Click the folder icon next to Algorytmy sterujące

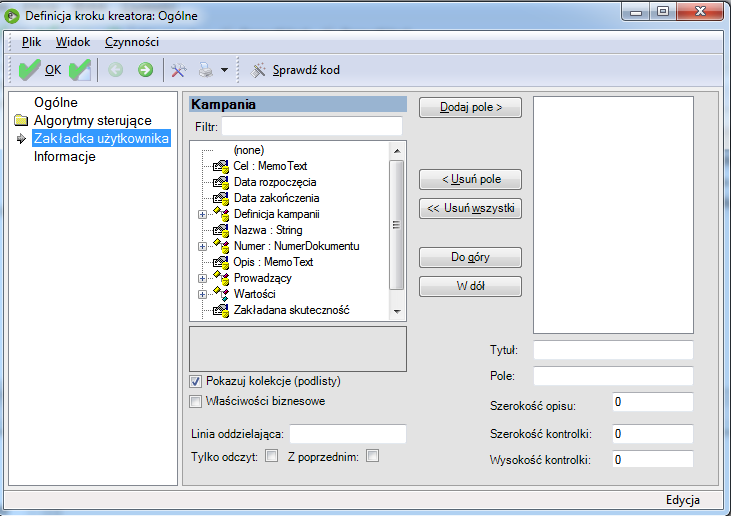(21, 121)
